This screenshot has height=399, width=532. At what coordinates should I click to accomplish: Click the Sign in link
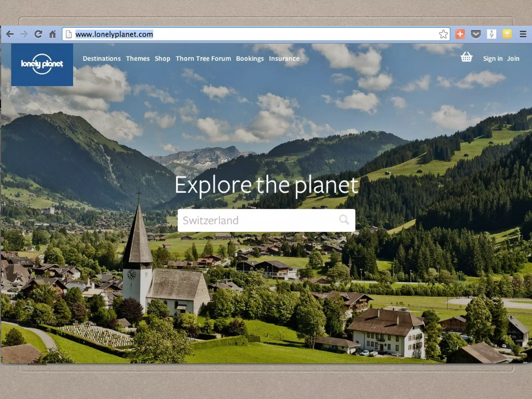pos(493,59)
